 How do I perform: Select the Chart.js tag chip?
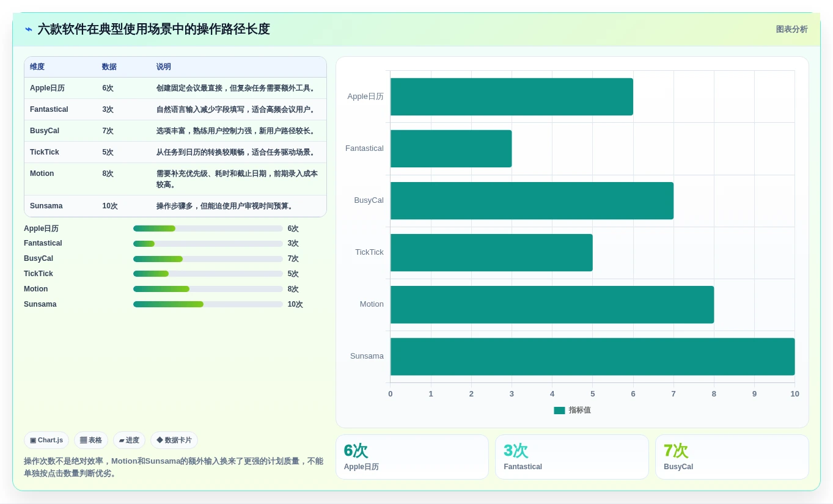coord(46,440)
